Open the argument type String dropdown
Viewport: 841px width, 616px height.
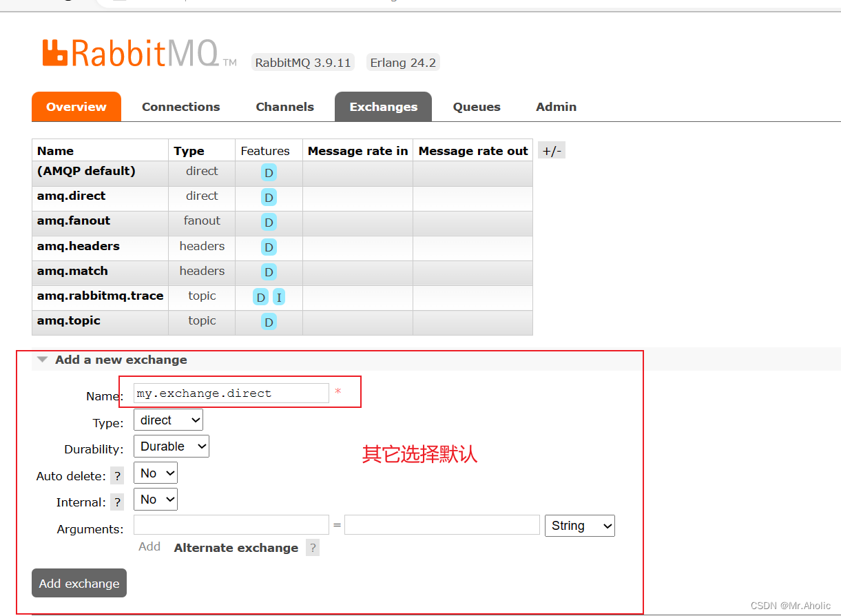pos(579,525)
